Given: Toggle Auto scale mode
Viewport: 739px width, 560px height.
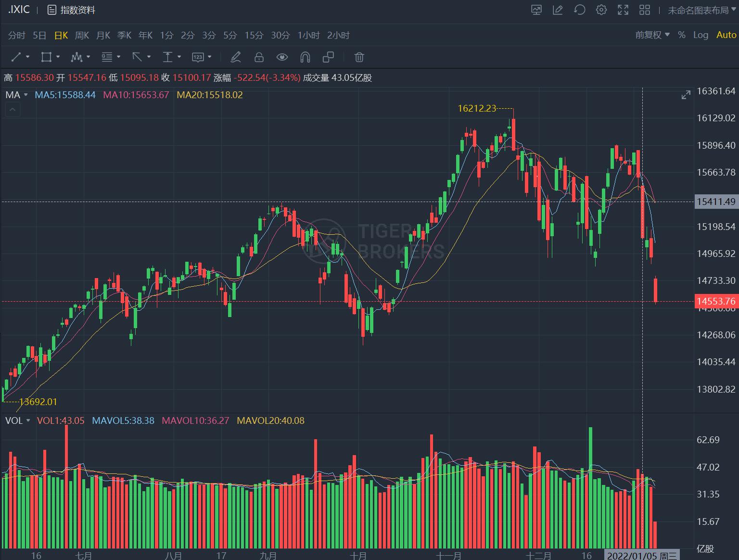Looking at the screenshot, I should pyautogui.click(x=726, y=35).
